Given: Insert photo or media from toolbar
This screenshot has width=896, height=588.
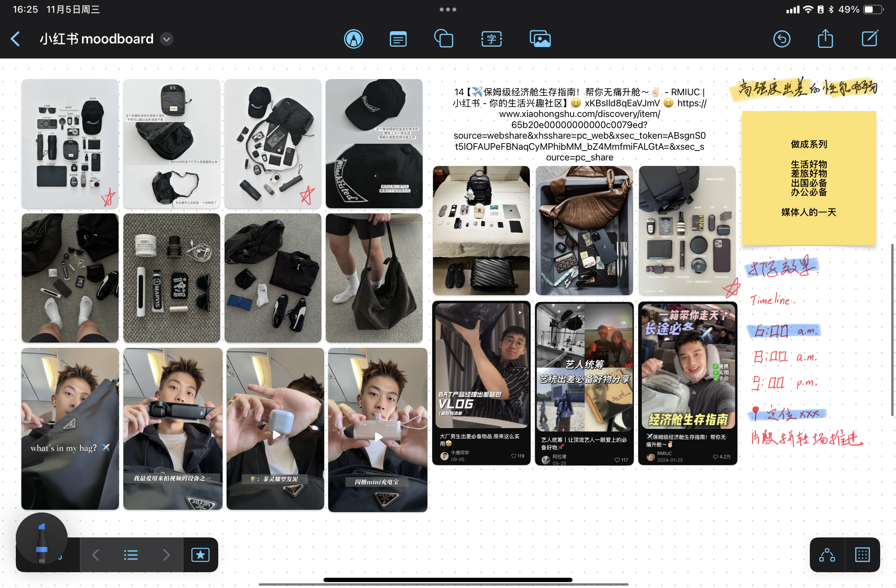Looking at the screenshot, I should pyautogui.click(x=540, y=39).
